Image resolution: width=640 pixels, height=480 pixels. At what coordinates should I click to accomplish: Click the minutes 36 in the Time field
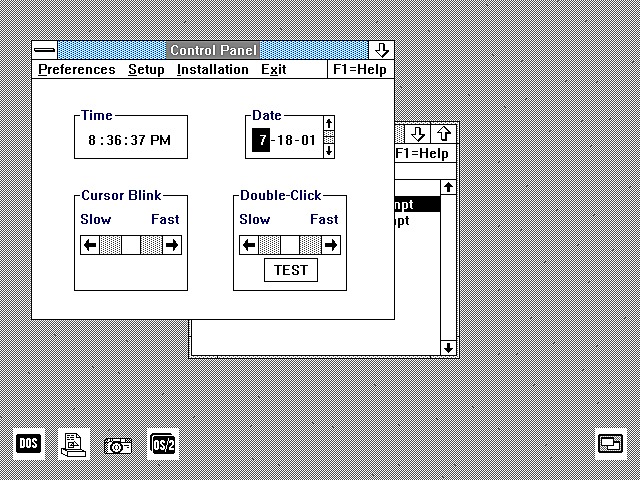tap(114, 140)
